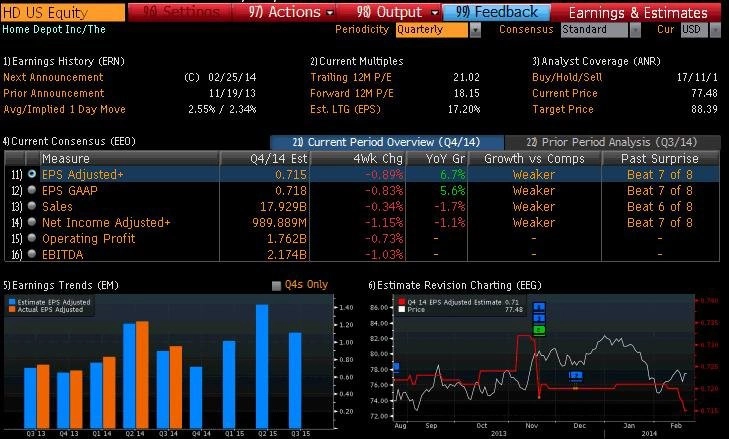Select the EBITDA radio button

tap(32, 254)
